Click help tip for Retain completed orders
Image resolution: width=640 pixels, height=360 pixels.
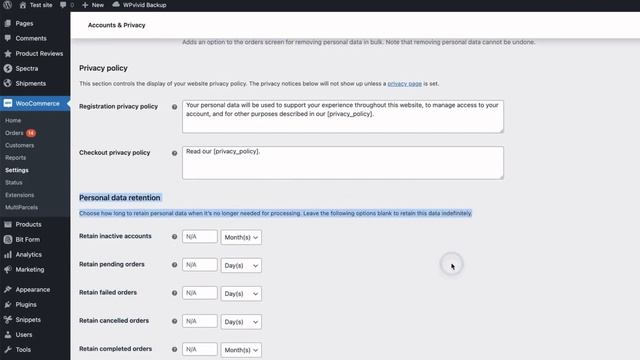(174, 349)
